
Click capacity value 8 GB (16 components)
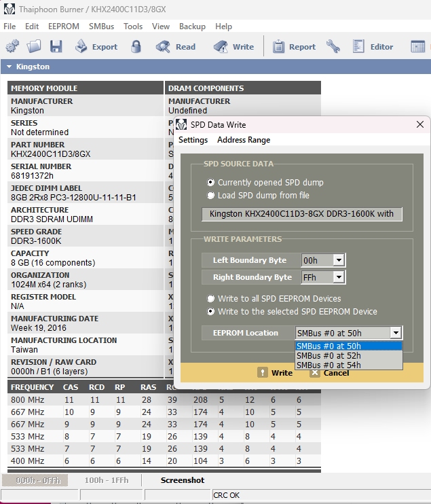point(53,263)
